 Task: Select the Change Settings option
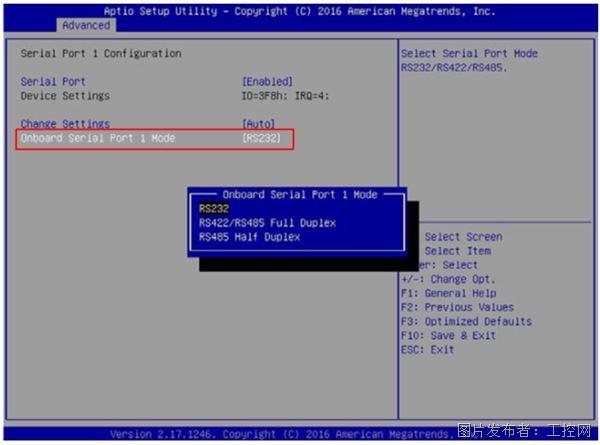pyautogui.click(x=65, y=124)
